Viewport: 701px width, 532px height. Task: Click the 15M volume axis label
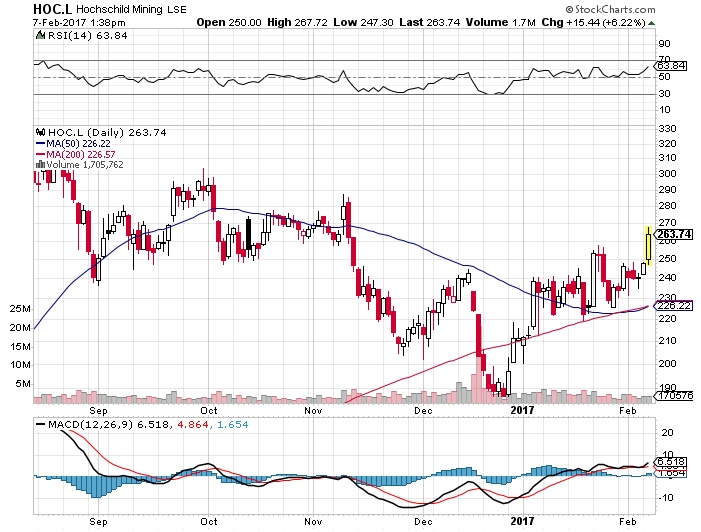[x=20, y=346]
